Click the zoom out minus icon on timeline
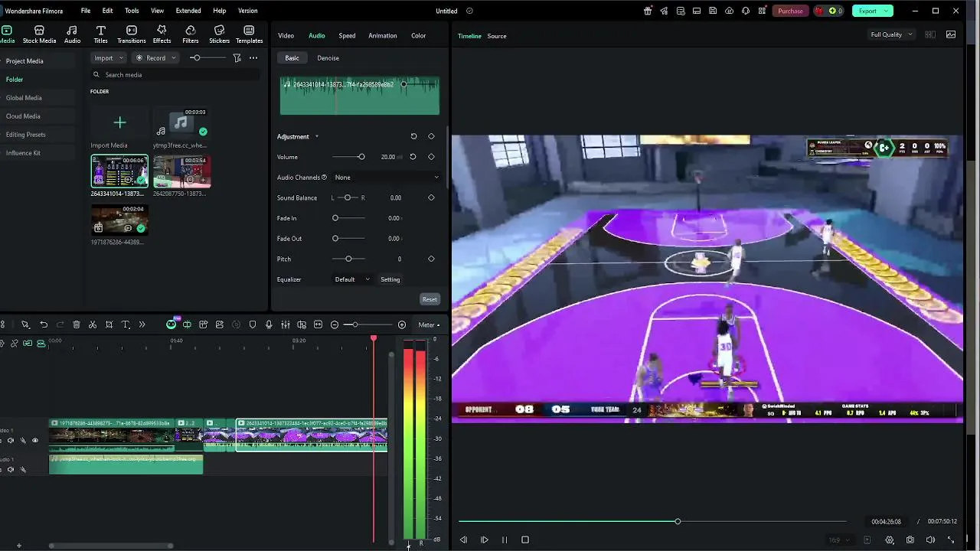 click(335, 324)
